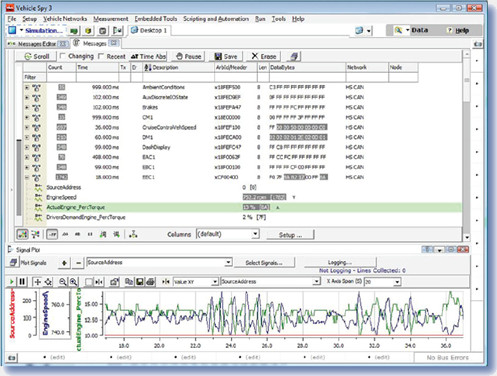Click the blue square online icon

[x=12, y=30]
